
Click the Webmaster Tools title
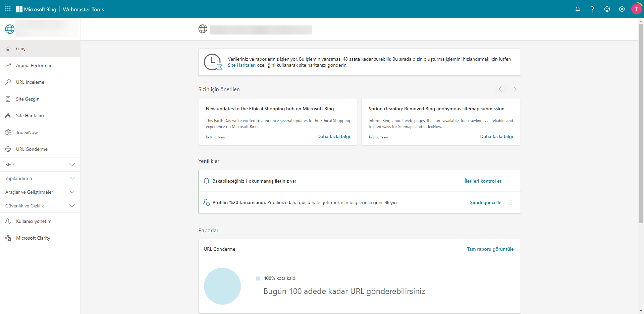point(83,9)
